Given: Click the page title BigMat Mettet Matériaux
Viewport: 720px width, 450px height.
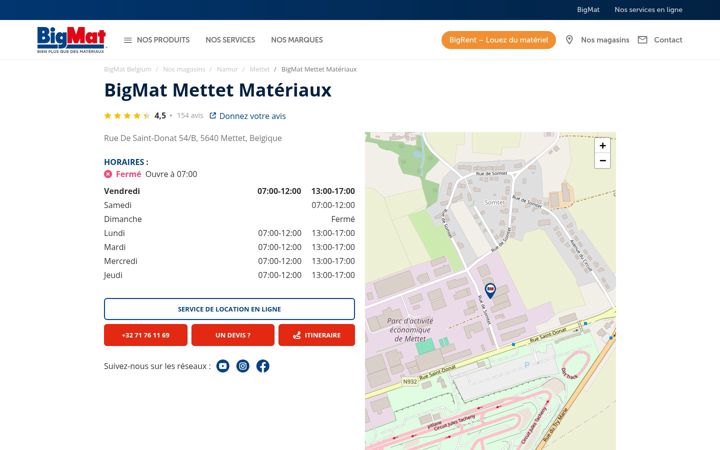Looking at the screenshot, I should pos(218,90).
